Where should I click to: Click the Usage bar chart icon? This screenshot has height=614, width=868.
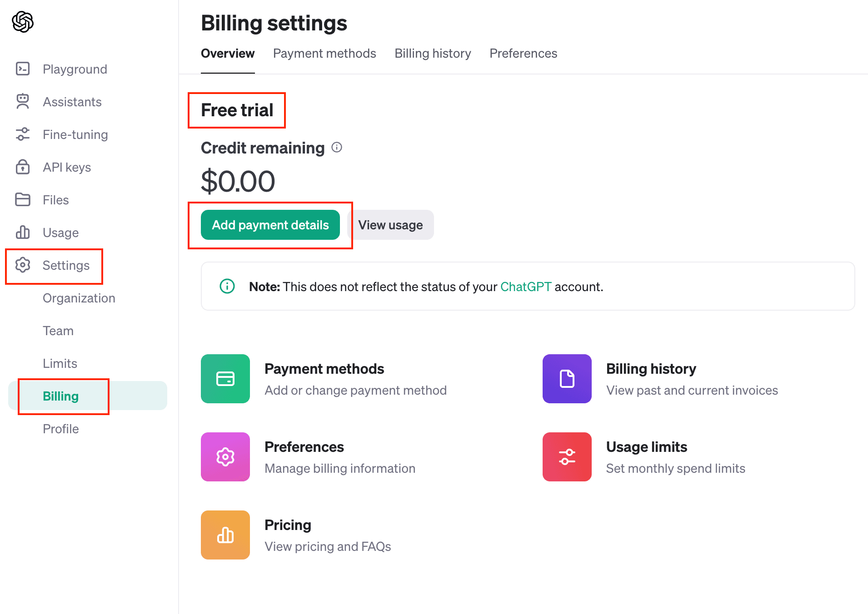23,232
